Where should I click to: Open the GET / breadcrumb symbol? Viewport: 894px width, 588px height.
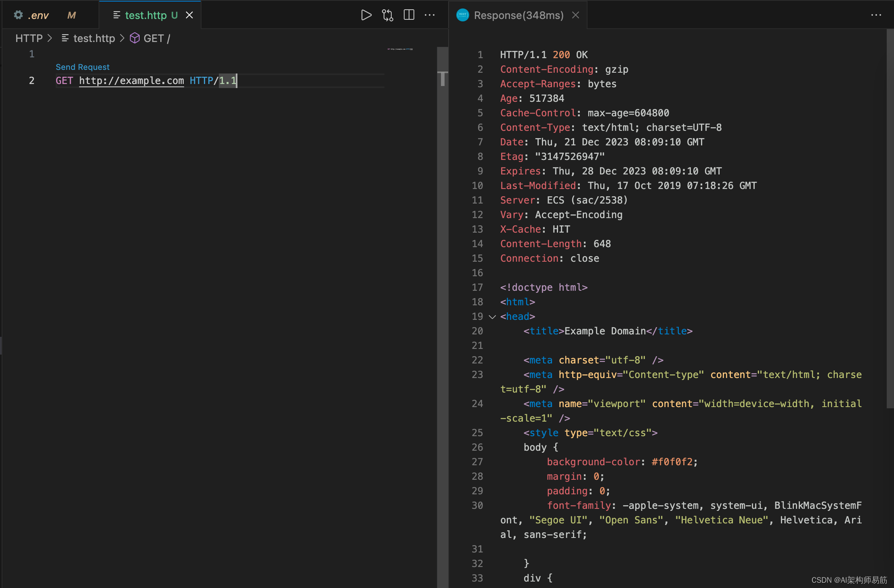click(x=157, y=38)
